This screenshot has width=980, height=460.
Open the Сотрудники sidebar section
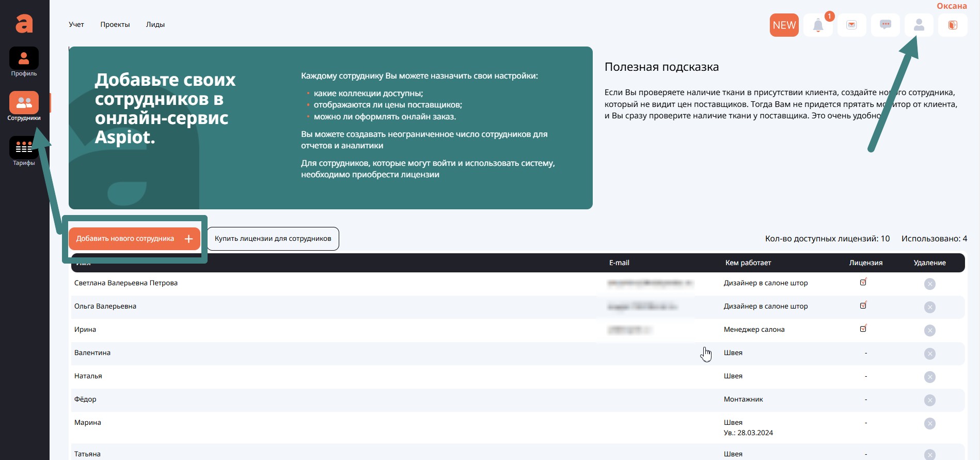click(x=24, y=103)
